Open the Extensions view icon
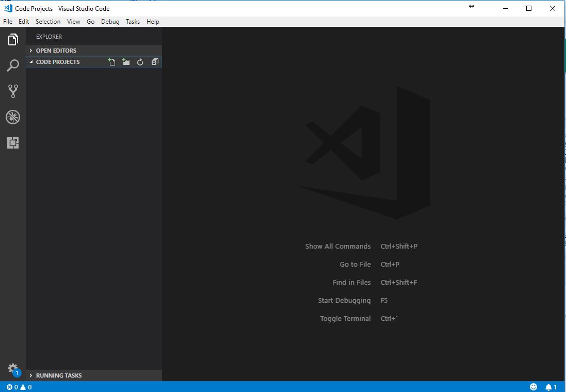Viewport: 566px width, 392px height. [x=12, y=143]
